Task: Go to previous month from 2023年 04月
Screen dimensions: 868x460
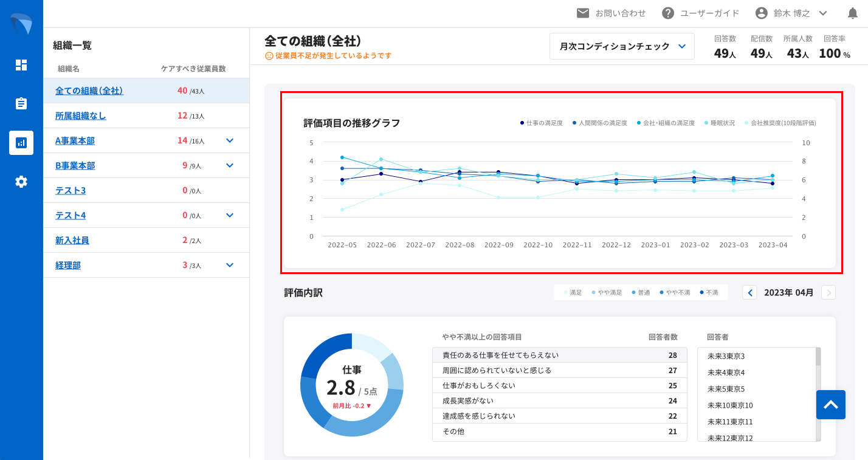Action: (x=750, y=293)
